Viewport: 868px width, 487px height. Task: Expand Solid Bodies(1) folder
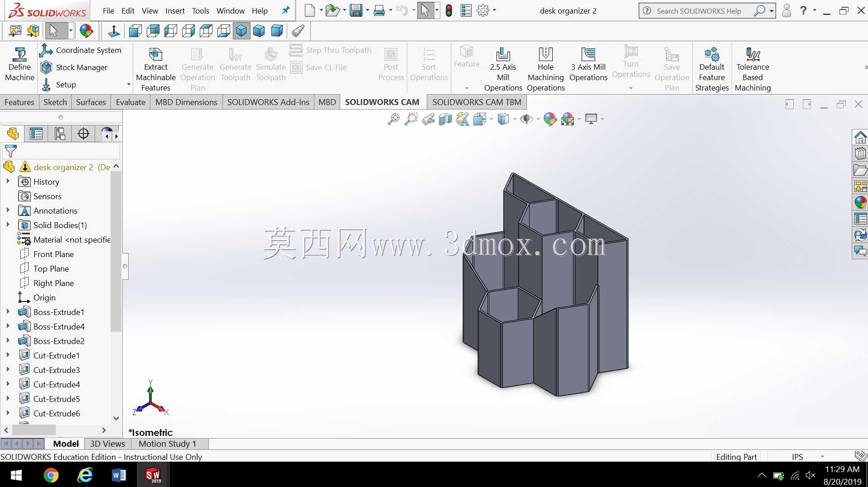(8, 225)
